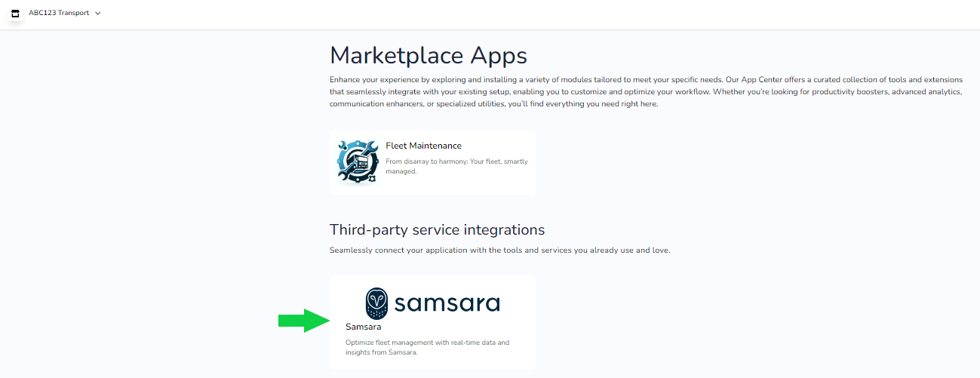Screen dimensions: 980x378
Task: Open the Samsara integration title
Action: (363, 327)
